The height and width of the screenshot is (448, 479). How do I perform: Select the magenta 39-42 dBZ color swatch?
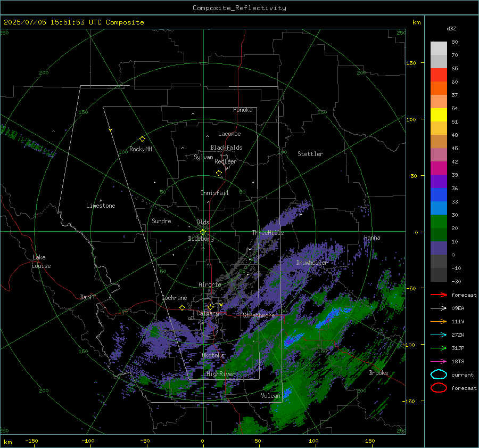pyautogui.click(x=439, y=168)
